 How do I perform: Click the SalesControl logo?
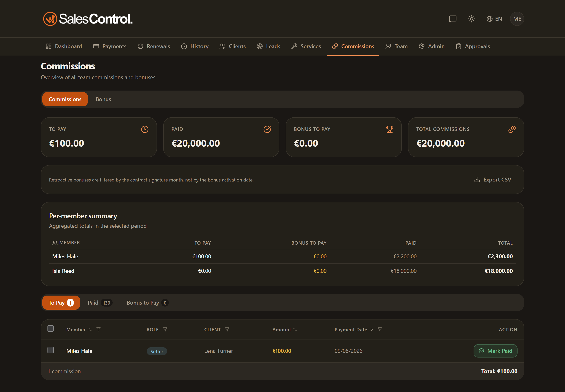88,19
